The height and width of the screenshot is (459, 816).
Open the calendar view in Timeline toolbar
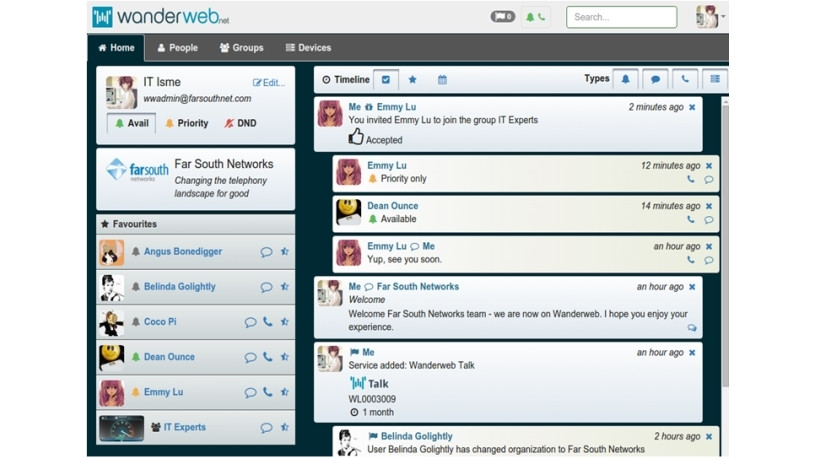click(x=442, y=80)
